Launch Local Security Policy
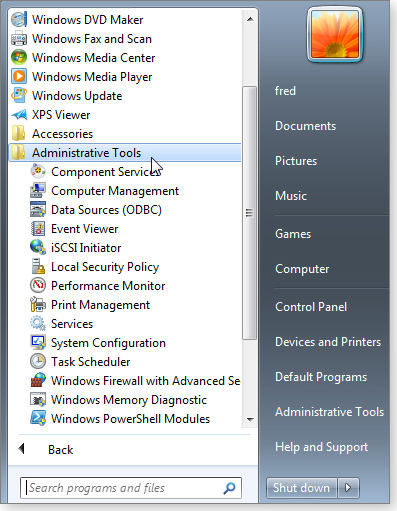This screenshot has width=397, height=511. coord(105,267)
